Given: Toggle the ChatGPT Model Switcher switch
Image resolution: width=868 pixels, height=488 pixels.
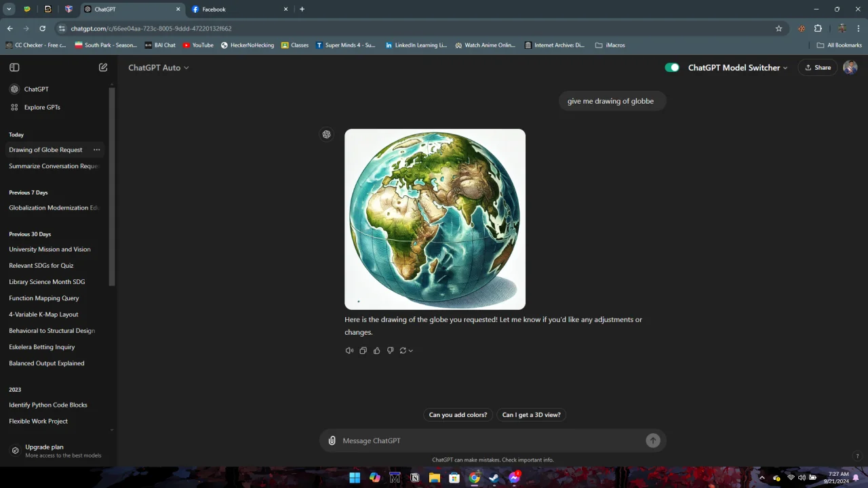Looking at the screenshot, I should [x=672, y=67].
